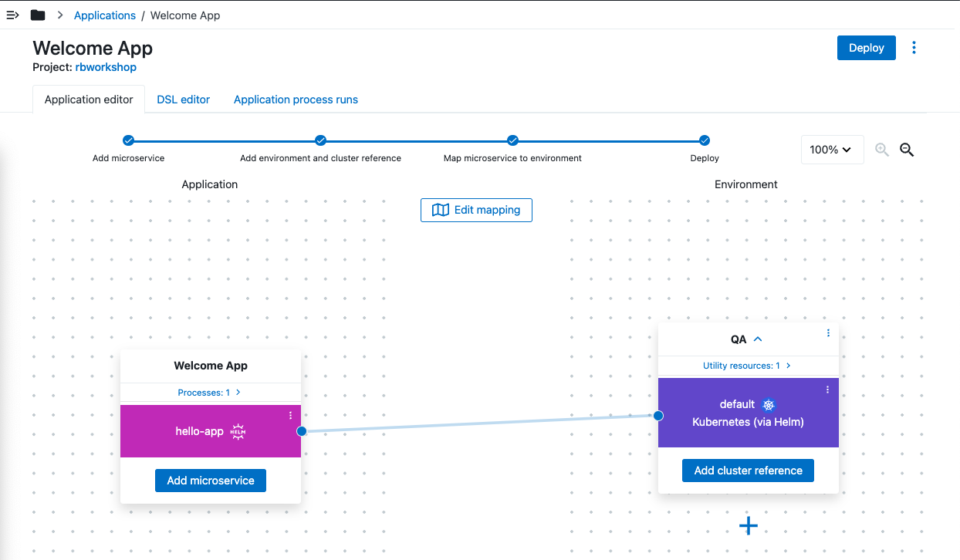The width and height of the screenshot is (960, 560).
Task: Expand Utility resources: 1
Action: 746,366
